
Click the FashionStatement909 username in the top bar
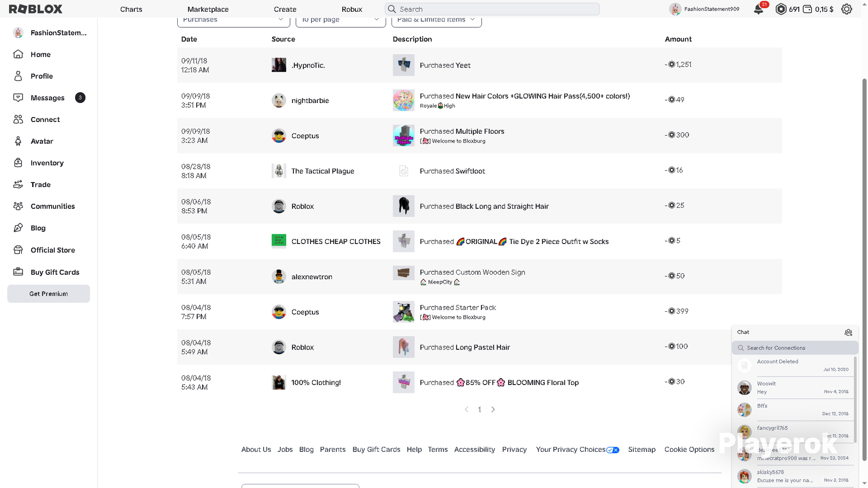coord(711,9)
